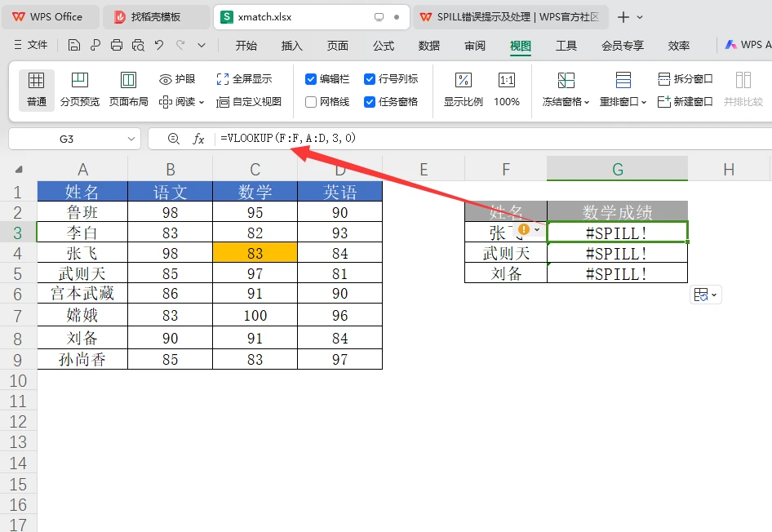This screenshot has width=772, height=532.
Task: Open the 文件 menu
Action: point(30,45)
